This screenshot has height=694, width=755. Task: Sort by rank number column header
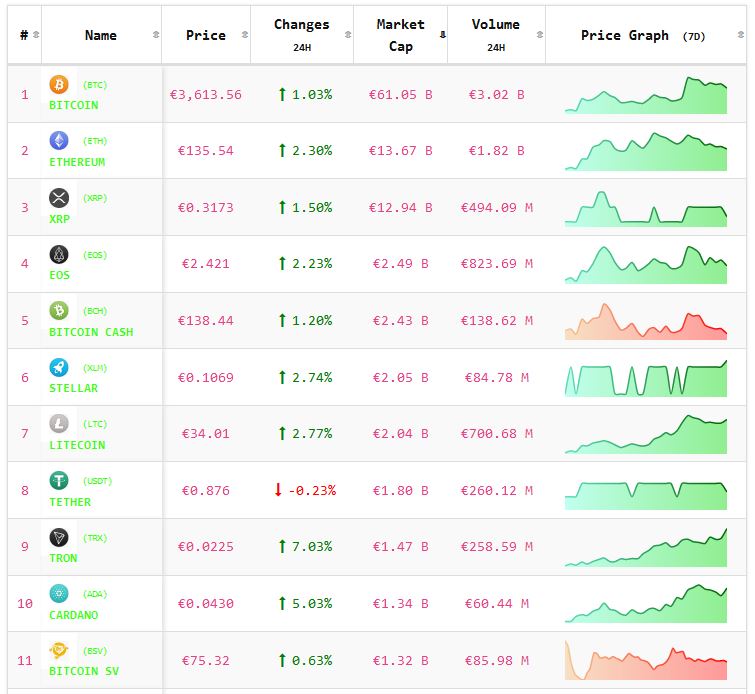point(24,35)
